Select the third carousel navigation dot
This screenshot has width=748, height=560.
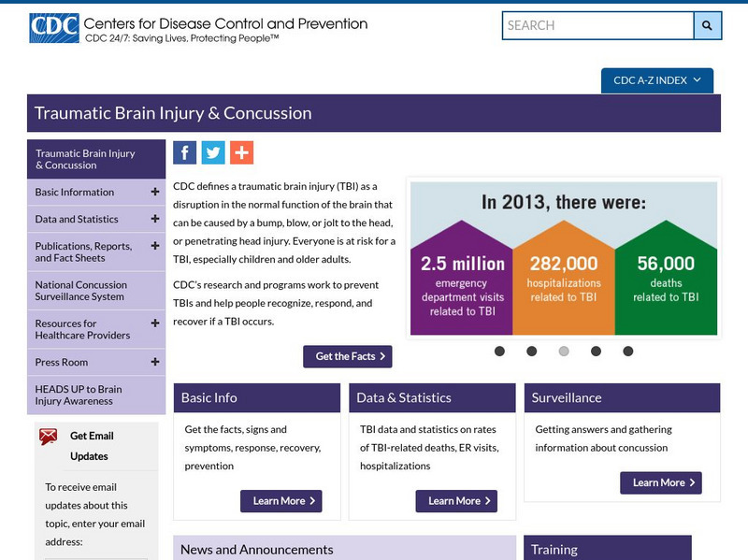click(563, 350)
